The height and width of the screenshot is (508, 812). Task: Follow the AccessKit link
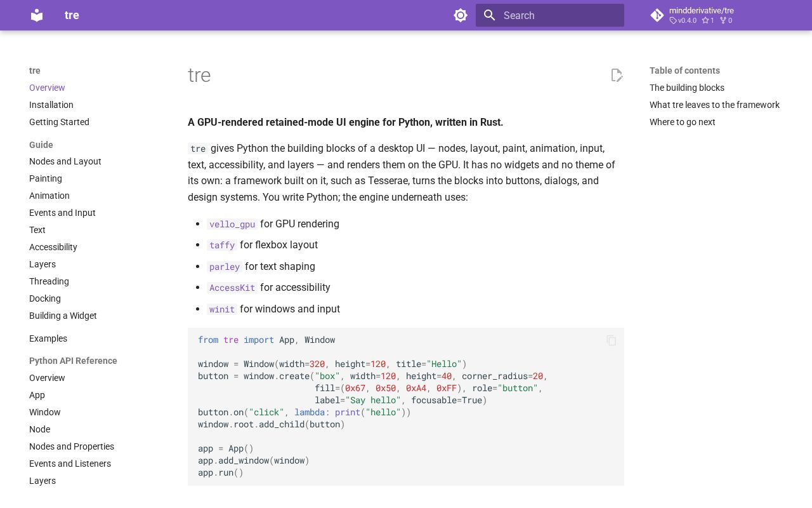point(232,288)
